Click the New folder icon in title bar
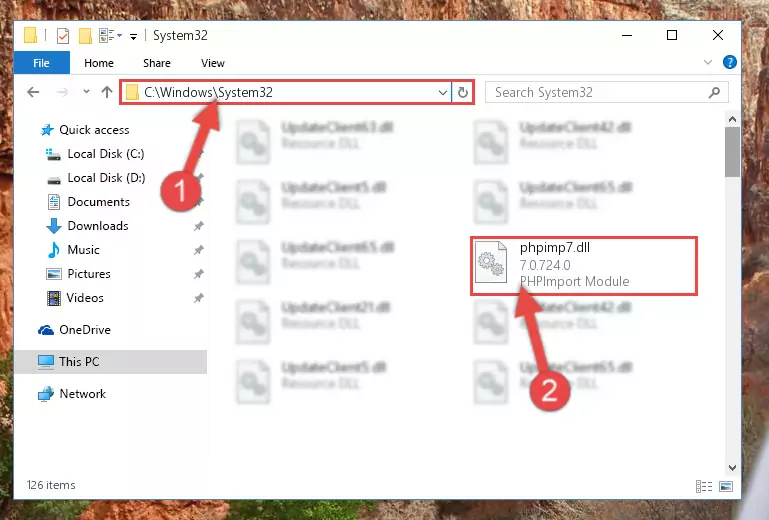The height and width of the screenshot is (520, 769). coord(85,36)
